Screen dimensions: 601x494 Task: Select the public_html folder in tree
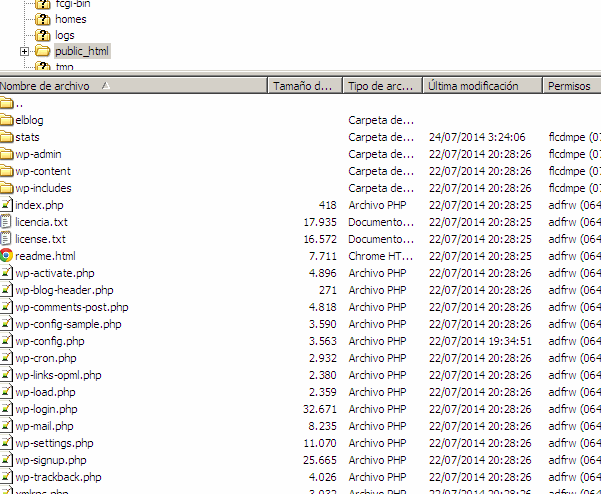tap(81, 51)
